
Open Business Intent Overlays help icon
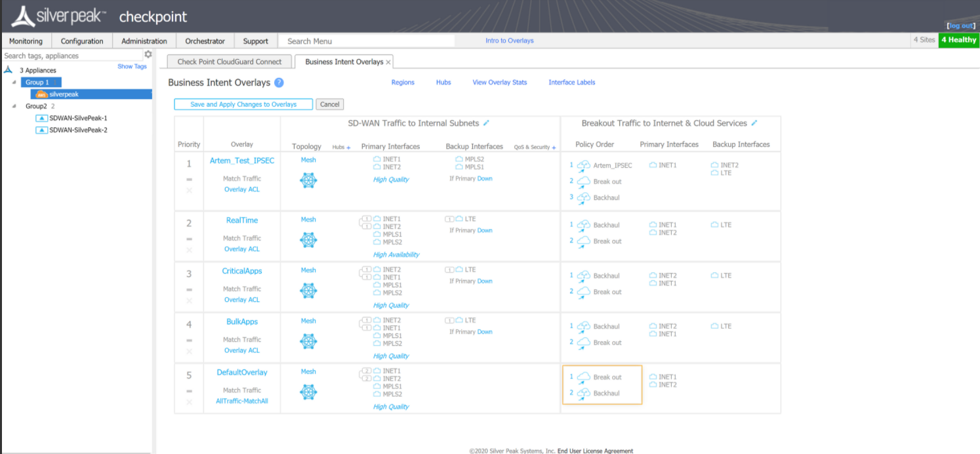[279, 83]
